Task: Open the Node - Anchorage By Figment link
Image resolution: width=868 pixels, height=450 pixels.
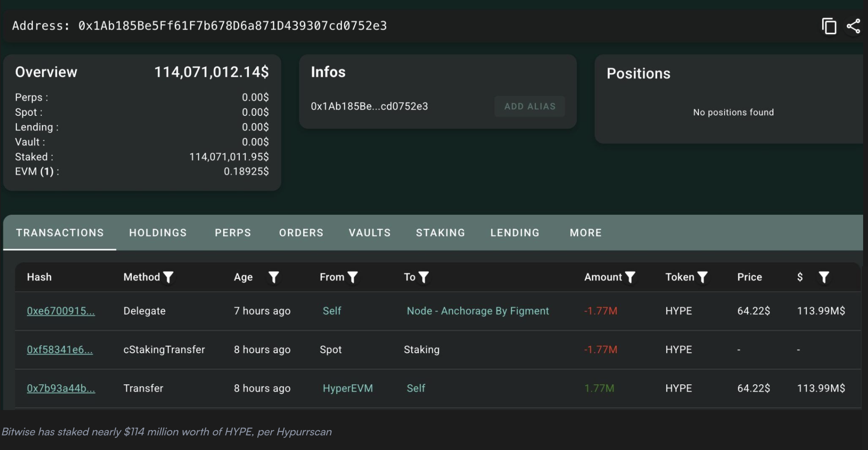Action: [478, 311]
